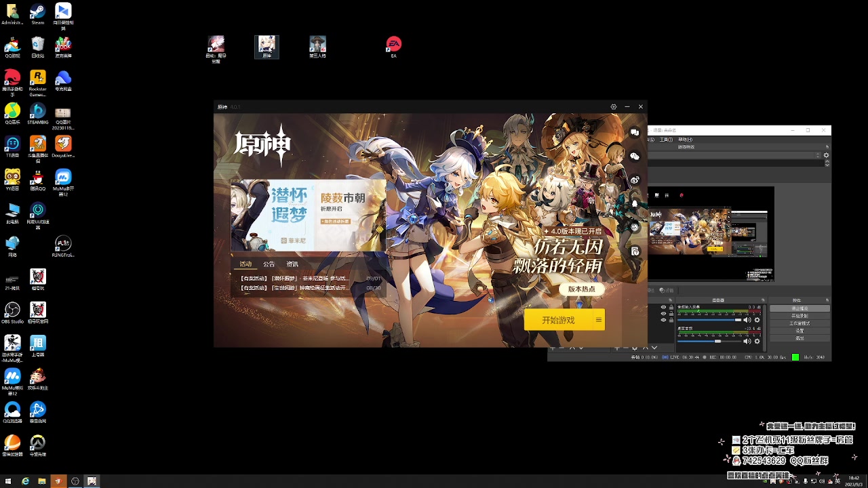This screenshot has height=488, width=868.
Task: Open the launch options menu beside 开始游戏
Action: click(x=598, y=320)
